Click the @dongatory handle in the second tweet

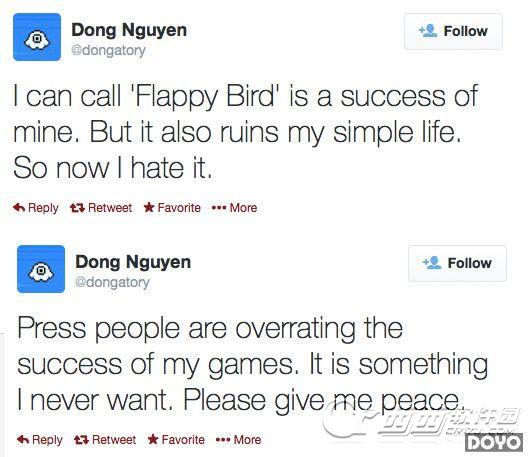112,283
